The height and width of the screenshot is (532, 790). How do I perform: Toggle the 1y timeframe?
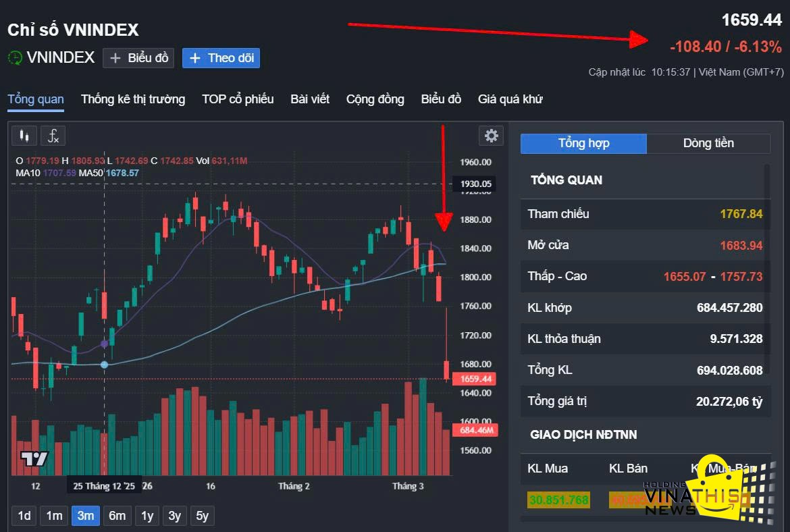pyautogui.click(x=147, y=515)
